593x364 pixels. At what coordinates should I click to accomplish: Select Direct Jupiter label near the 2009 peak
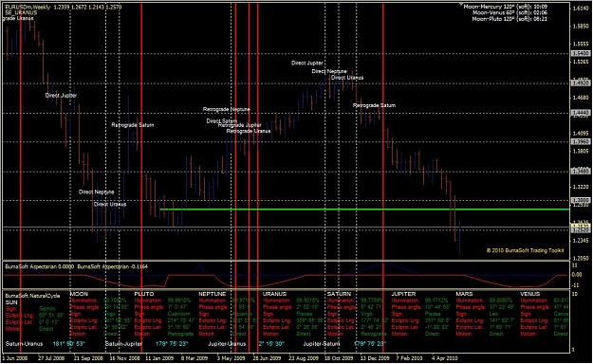[x=307, y=63]
